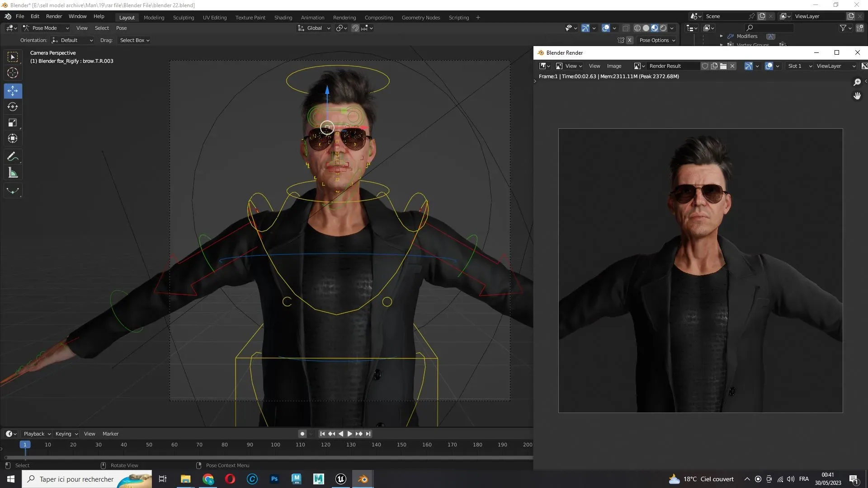
Task: Choose the Measure ruler tool
Action: [13, 173]
